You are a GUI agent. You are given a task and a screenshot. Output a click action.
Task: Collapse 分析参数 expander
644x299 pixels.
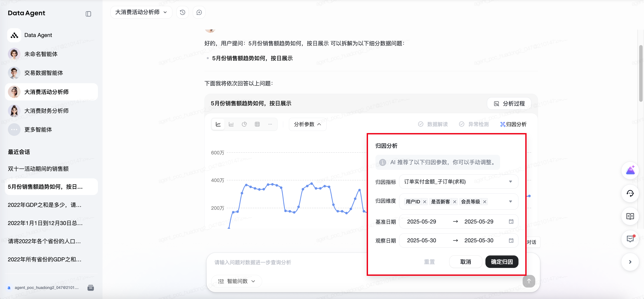point(308,124)
